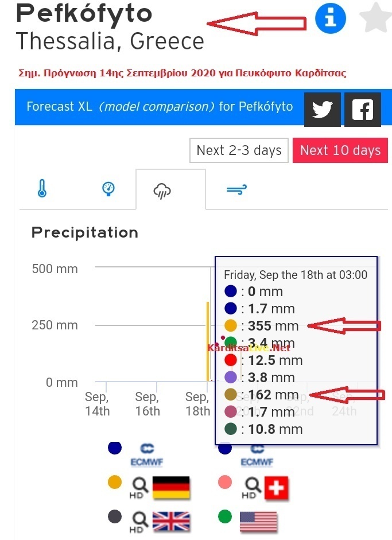The image size is (392, 540).
Task: Open the air pressure gauge tab
Action: (108, 189)
